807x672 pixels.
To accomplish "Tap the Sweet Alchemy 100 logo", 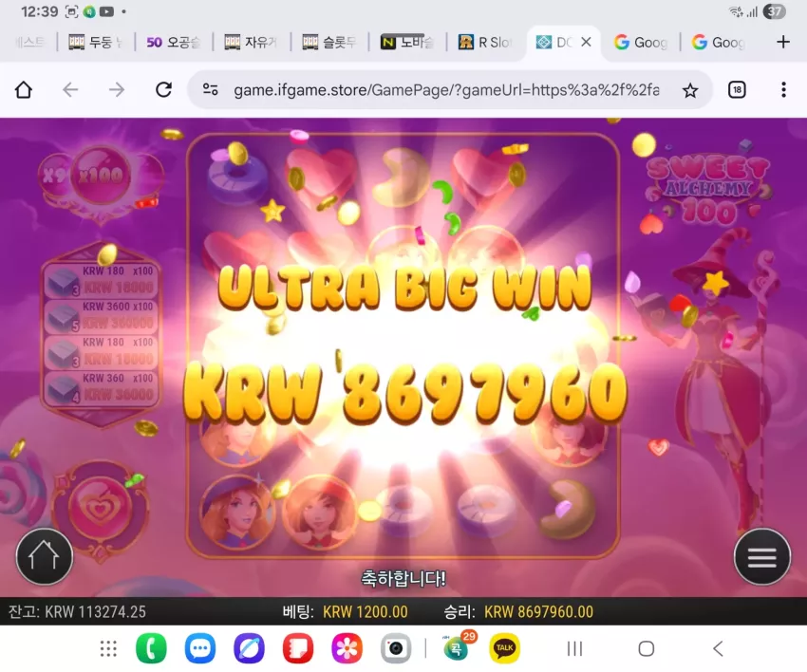I will click(708, 191).
